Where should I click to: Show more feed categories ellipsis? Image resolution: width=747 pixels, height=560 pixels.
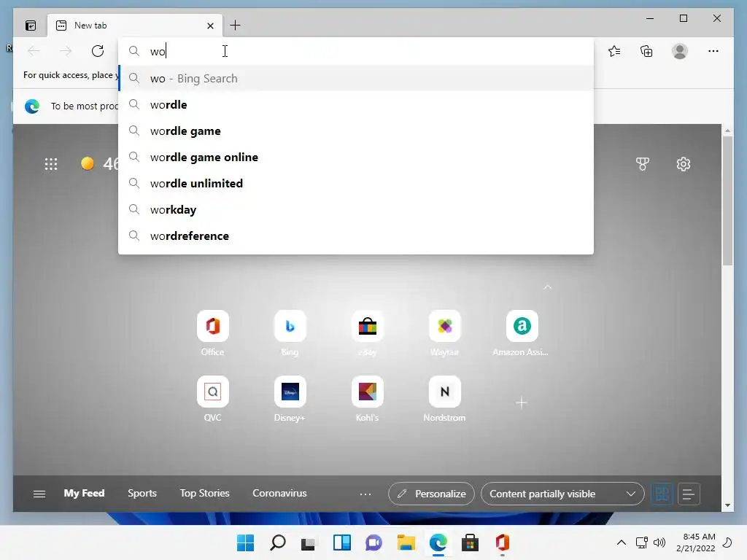point(365,494)
